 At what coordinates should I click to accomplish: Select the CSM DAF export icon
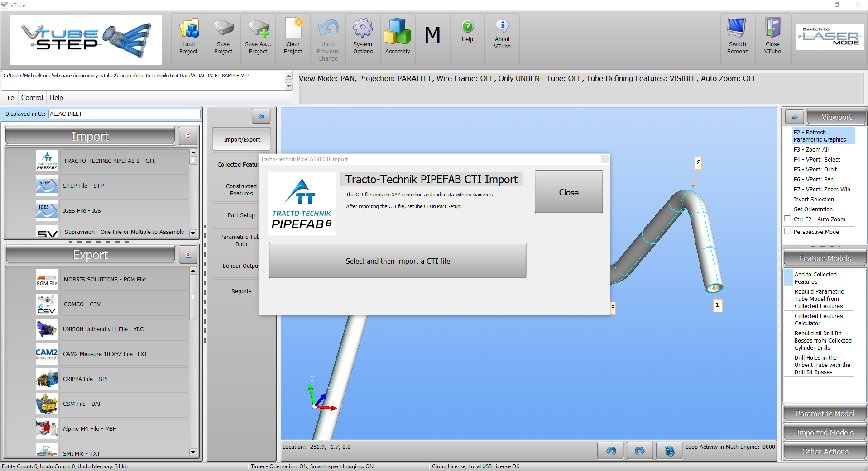pyautogui.click(x=47, y=404)
